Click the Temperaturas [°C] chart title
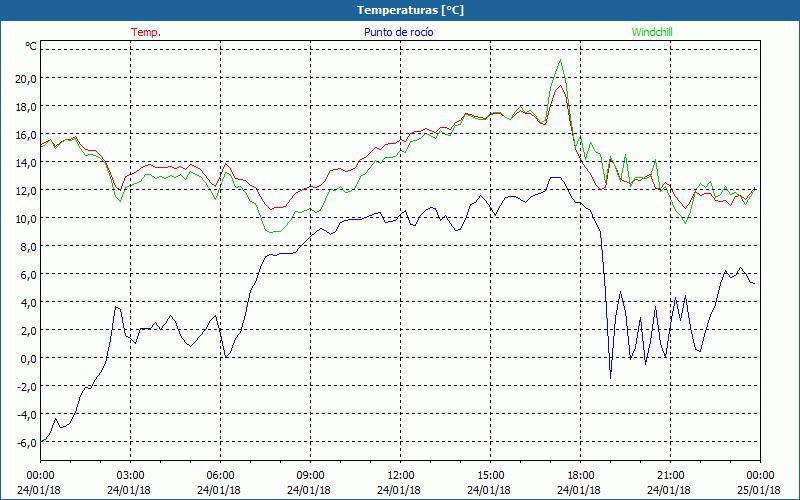Viewport: 800px width, 500px height. (410, 10)
